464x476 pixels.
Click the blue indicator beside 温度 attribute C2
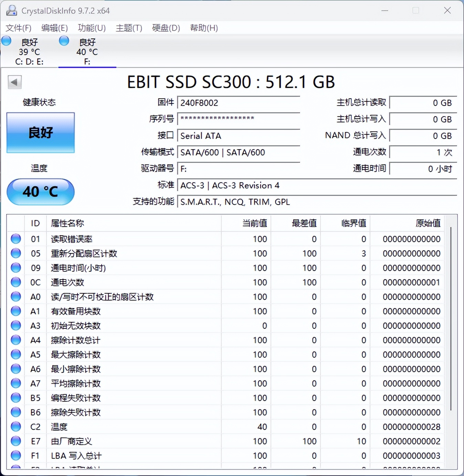click(15, 426)
